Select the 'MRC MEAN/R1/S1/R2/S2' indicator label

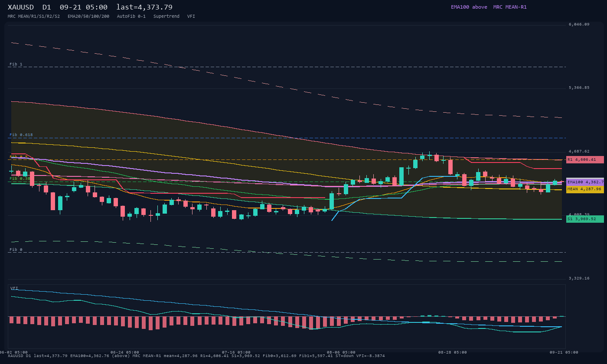coord(34,16)
